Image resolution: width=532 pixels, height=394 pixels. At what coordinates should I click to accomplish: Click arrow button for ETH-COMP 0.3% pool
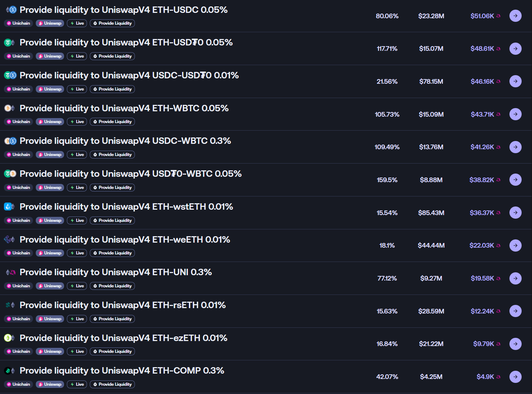click(515, 376)
